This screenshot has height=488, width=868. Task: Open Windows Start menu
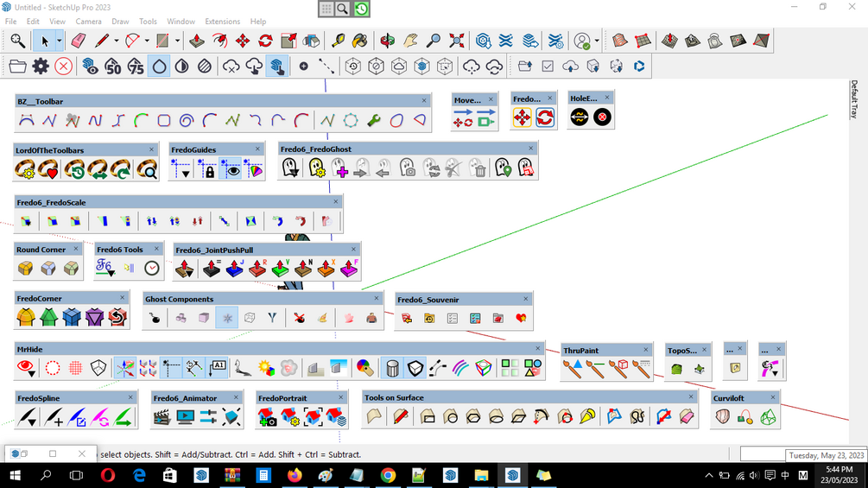[15, 475]
